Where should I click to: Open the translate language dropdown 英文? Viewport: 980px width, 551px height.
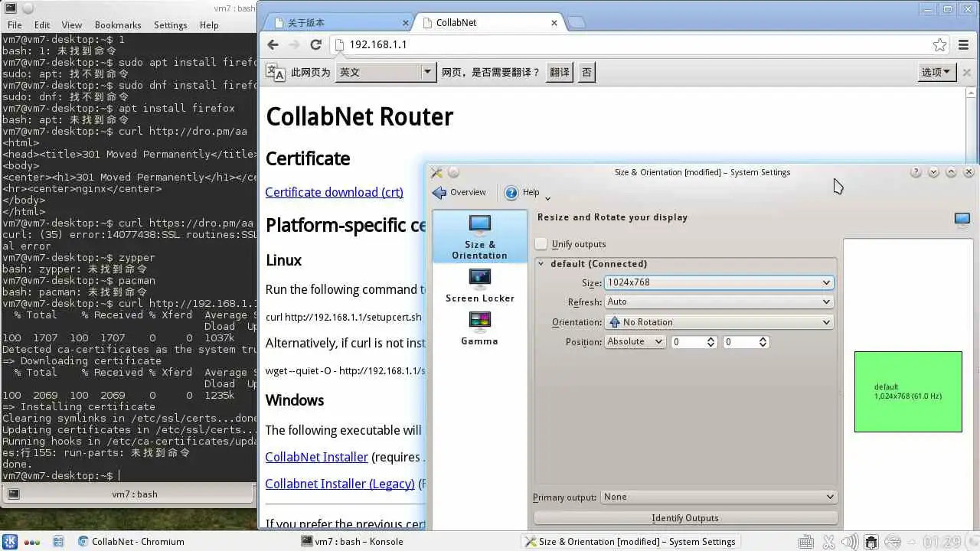(x=387, y=72)
